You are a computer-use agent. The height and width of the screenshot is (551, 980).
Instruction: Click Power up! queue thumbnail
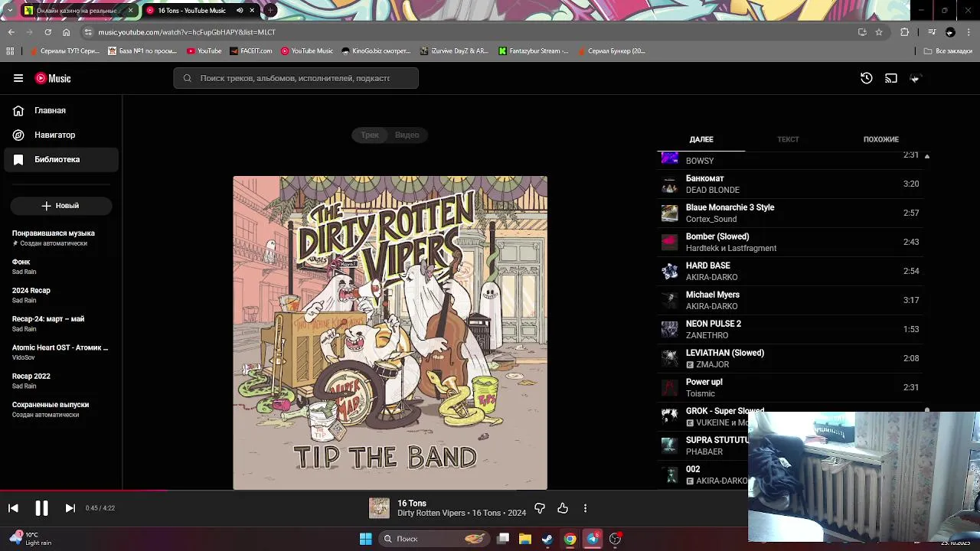(x=670, y=387)
